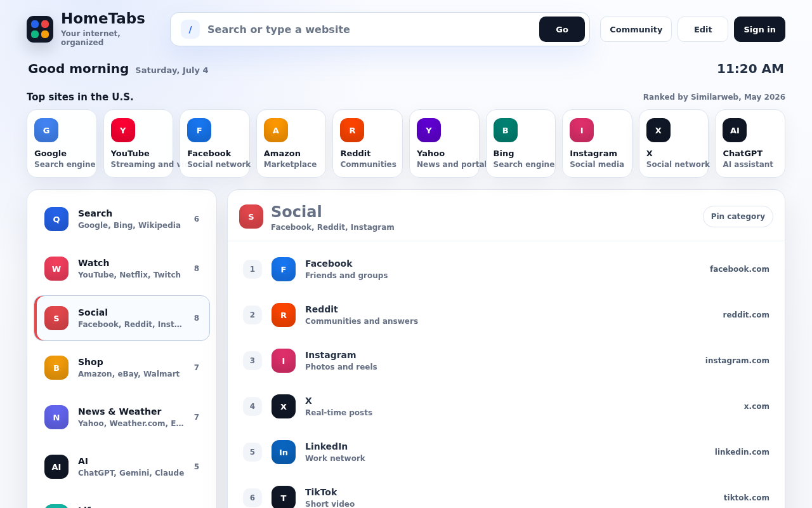The width and height of the screenshot is (812, 508).
Task: Select the Search category tab
Action: click(x=122, y=219)
